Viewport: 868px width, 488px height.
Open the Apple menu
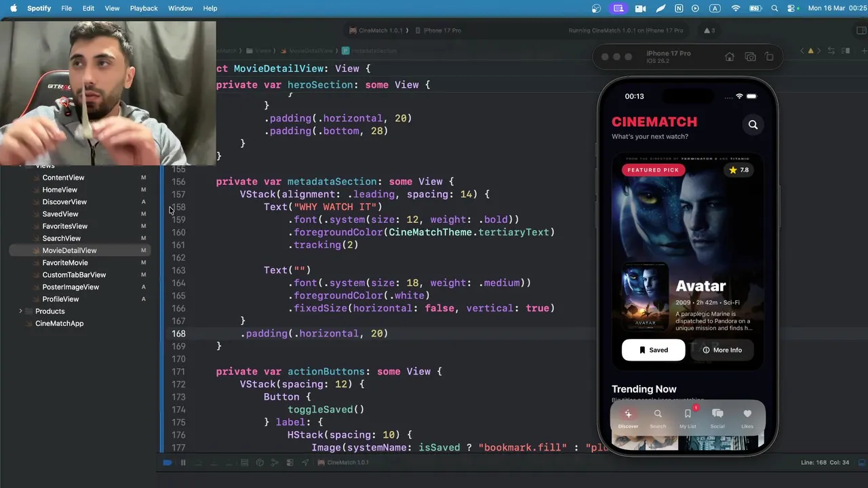[13, 8]
